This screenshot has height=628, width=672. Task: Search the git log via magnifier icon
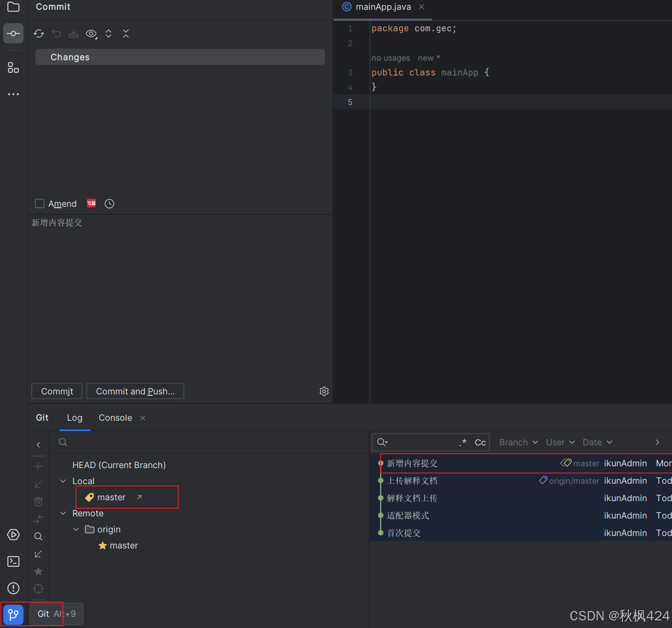click(382, 442)
